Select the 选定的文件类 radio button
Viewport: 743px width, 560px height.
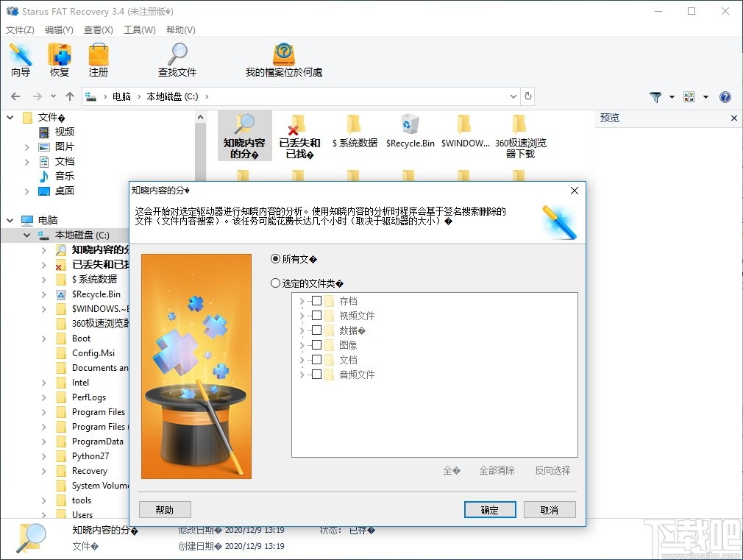click(275, 283)
